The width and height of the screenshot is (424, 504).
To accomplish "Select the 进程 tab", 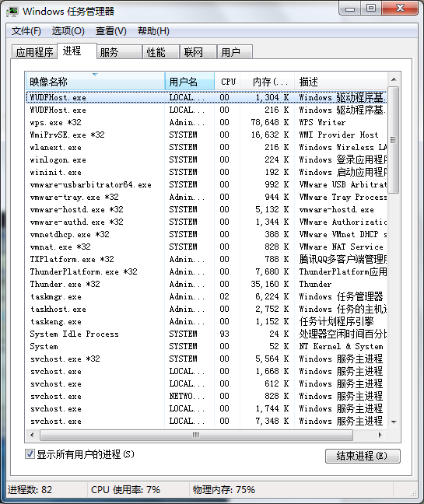I will 76,51.
